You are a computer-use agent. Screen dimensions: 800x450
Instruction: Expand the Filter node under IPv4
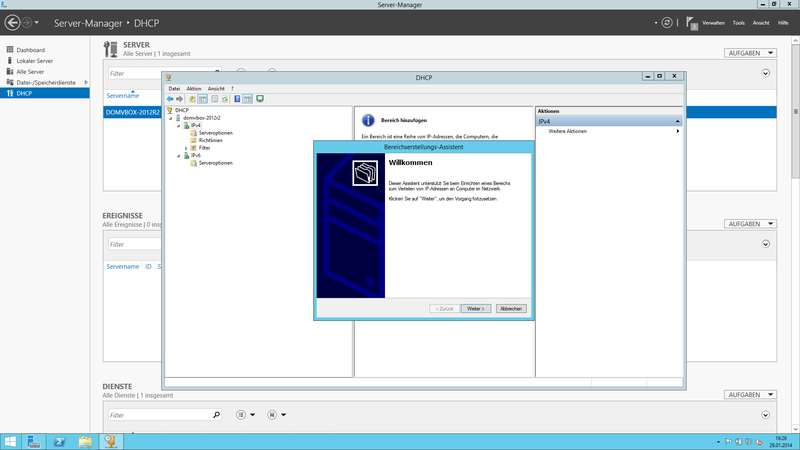pos(185,148)
